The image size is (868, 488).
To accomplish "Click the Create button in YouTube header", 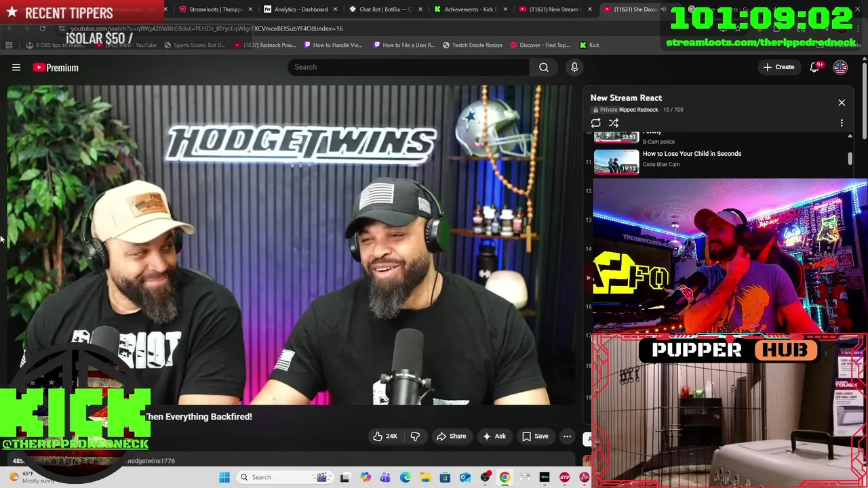I will click(778, 67).
